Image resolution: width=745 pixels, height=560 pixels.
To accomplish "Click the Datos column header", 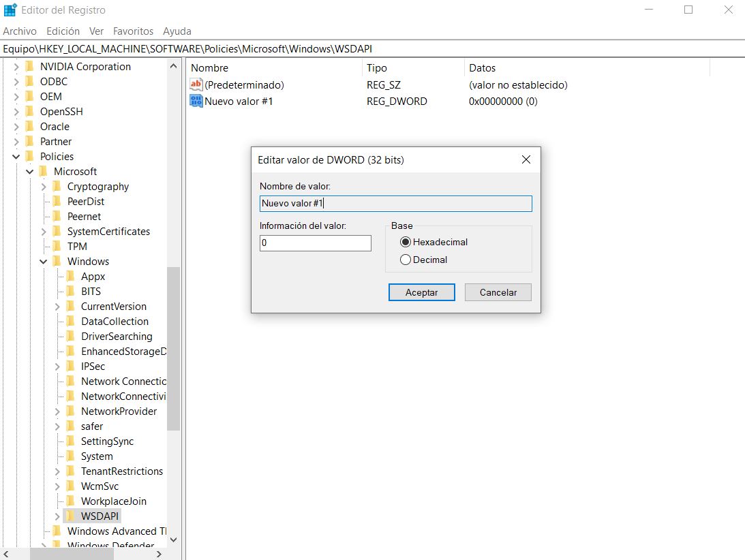I will point(587,68).
